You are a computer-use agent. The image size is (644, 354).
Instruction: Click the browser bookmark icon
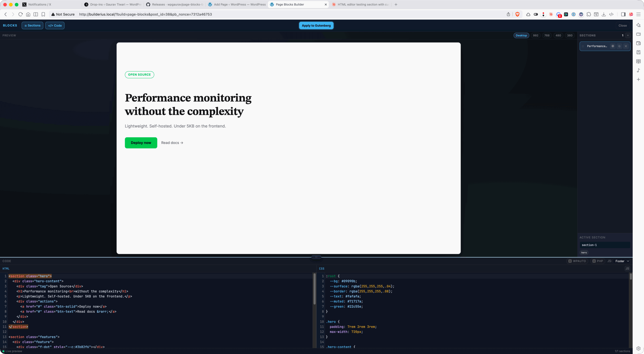pos(43,14)
